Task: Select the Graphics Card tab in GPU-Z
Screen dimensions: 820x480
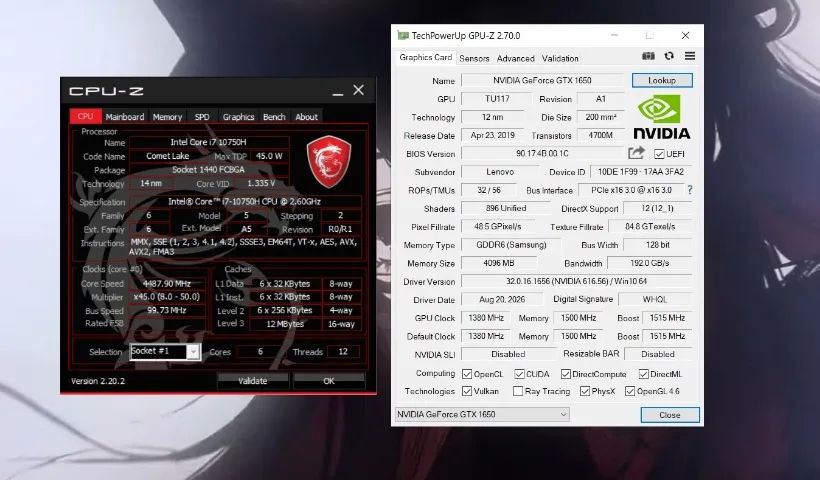Action: (425, 58)
